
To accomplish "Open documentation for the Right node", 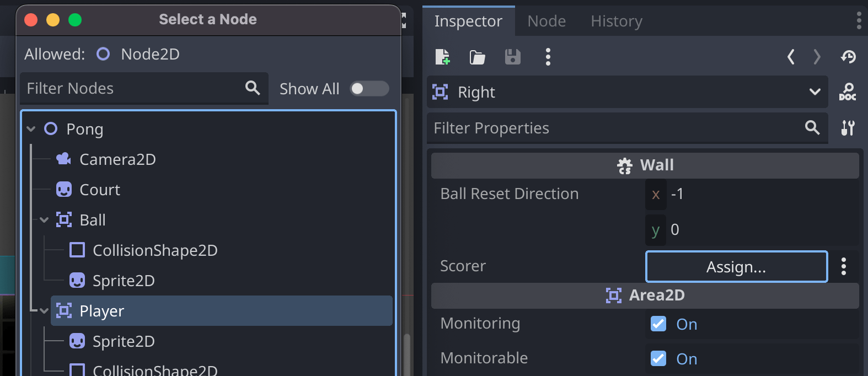I will coord(848,92).
